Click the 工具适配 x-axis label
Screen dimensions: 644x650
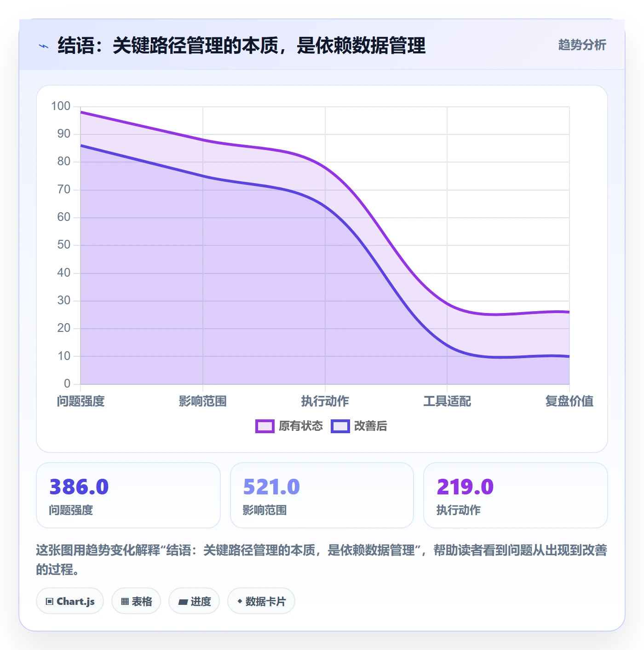447,401
